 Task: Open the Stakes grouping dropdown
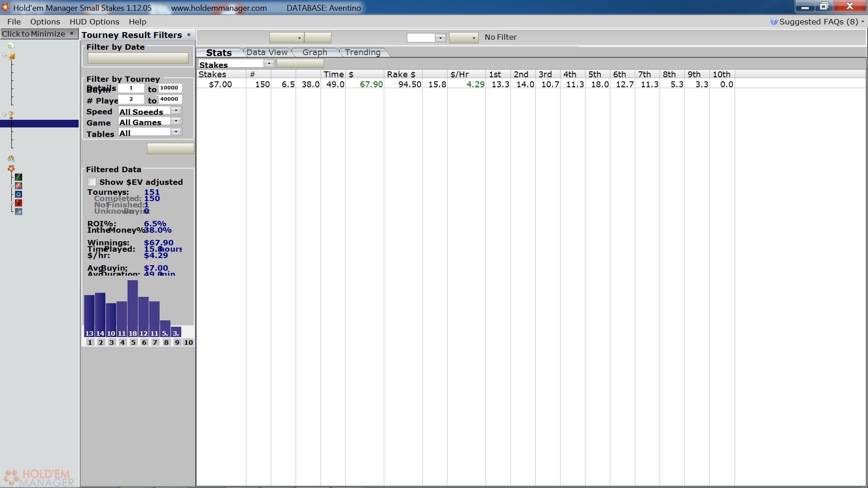coord(269,64)
